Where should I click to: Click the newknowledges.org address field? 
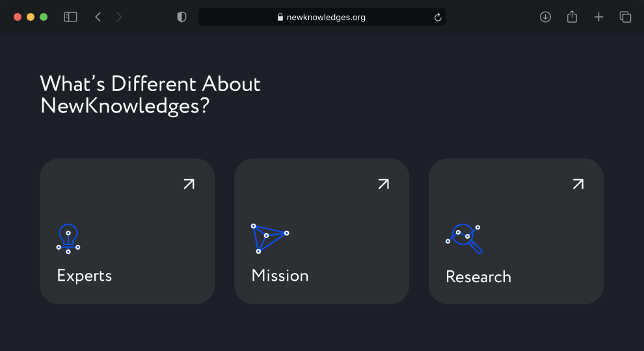[x=322, y=17]
